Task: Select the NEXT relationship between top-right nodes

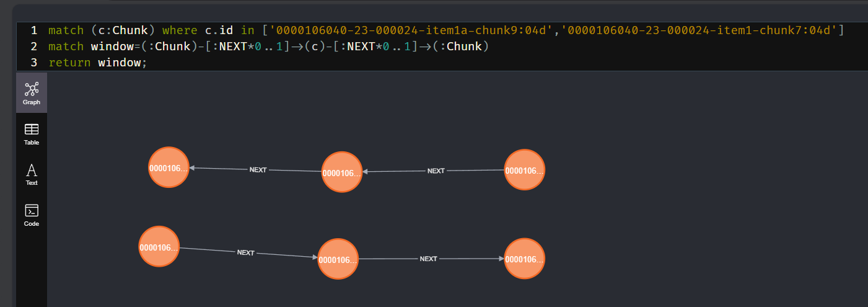Action: pos(436,171)
